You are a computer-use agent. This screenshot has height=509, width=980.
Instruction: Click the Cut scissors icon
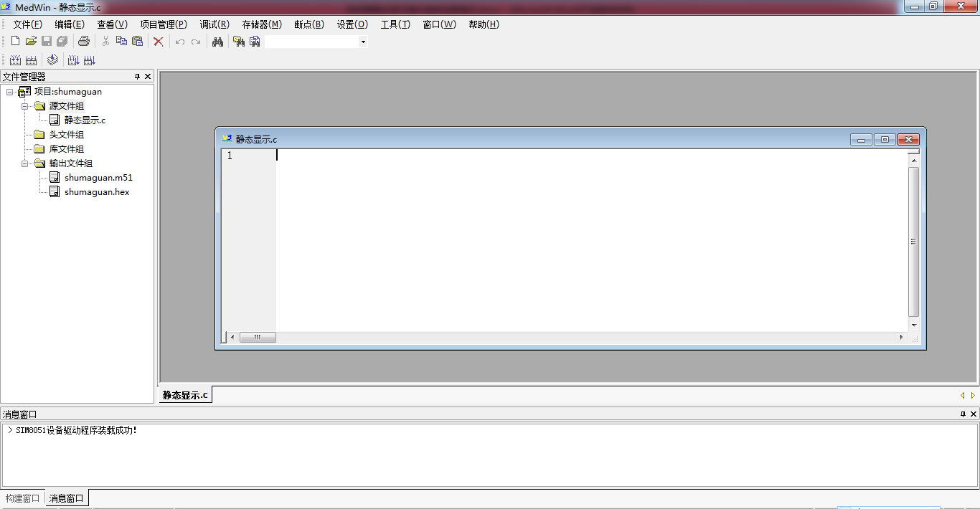[105, 42]
